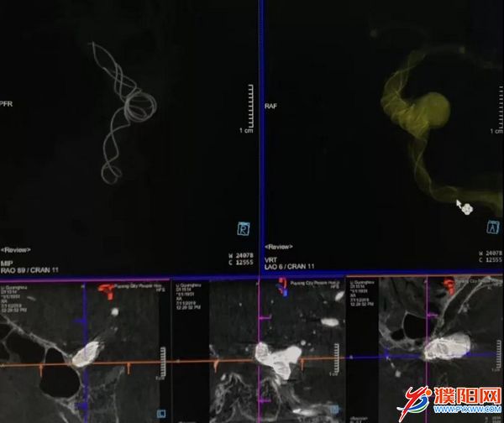
Task: Click the RAF orientation label in VRT view
Action: (x=270, y=106)
